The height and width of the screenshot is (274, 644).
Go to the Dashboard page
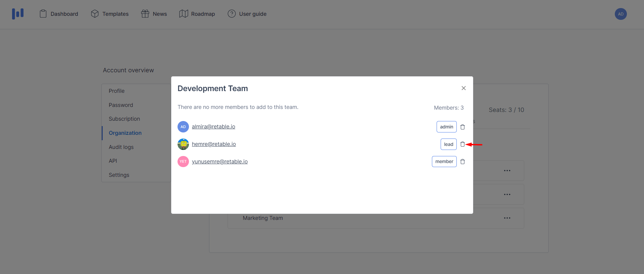(59, 14)
